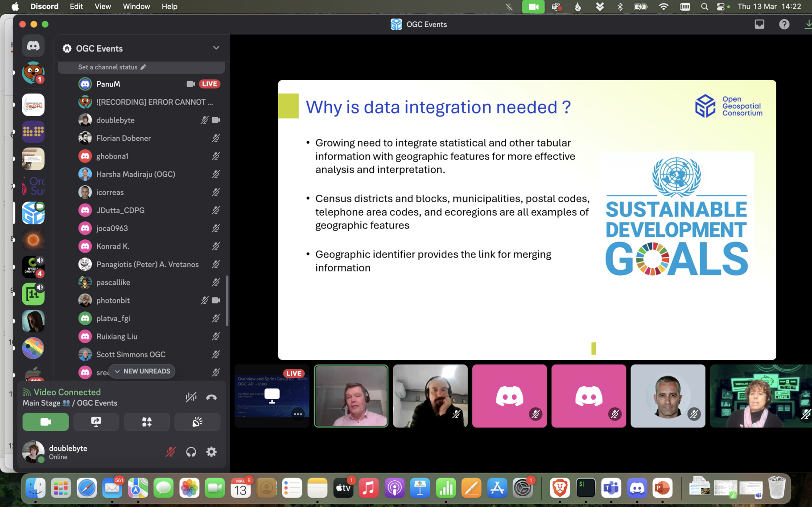Open the Window menu
812x507 pixels.
tap(136, 7)
